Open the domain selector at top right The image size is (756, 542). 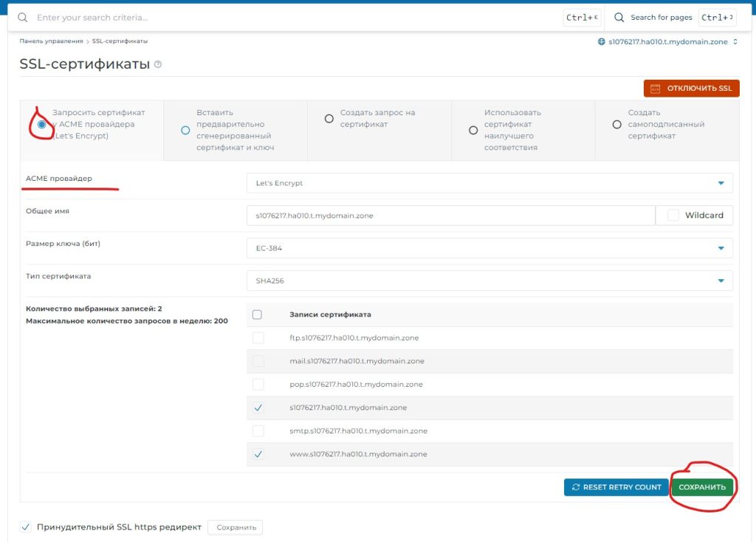click(x=667, y=42)
